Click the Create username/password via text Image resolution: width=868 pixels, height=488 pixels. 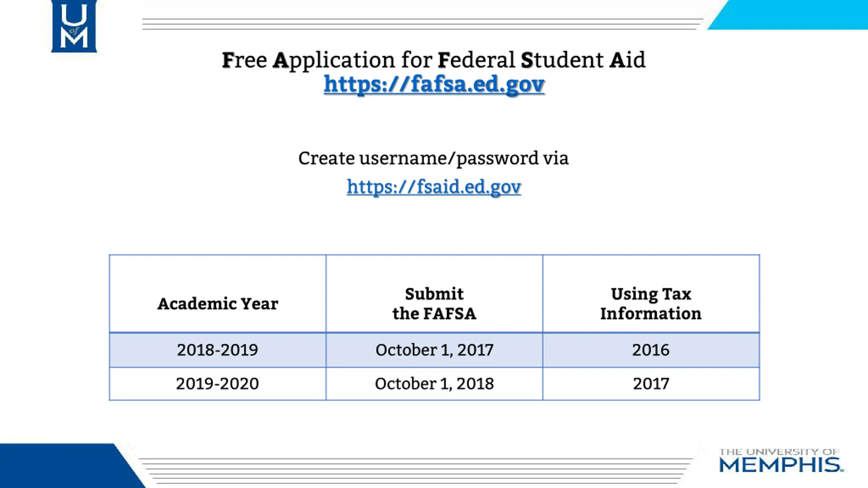[x=433, y=158]
